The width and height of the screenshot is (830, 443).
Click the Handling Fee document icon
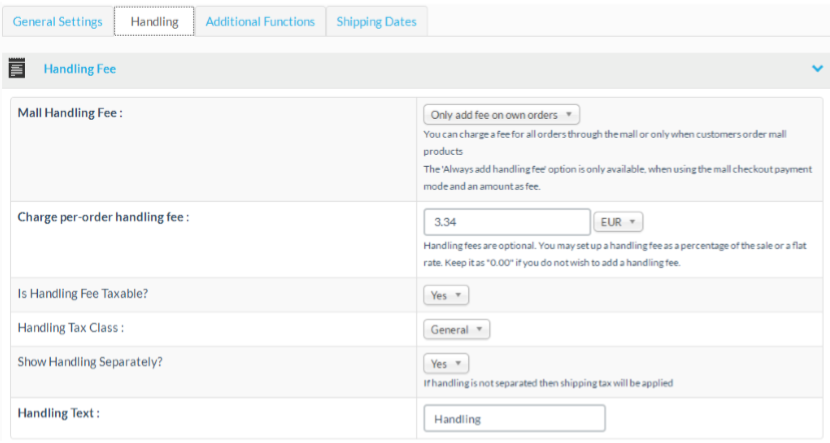[x=17, y=68]
